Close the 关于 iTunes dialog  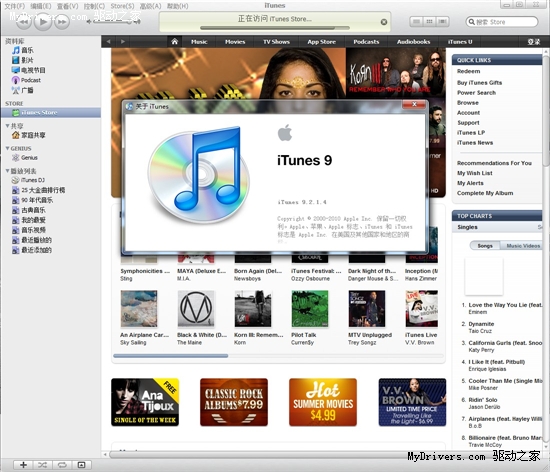(414, 104)
